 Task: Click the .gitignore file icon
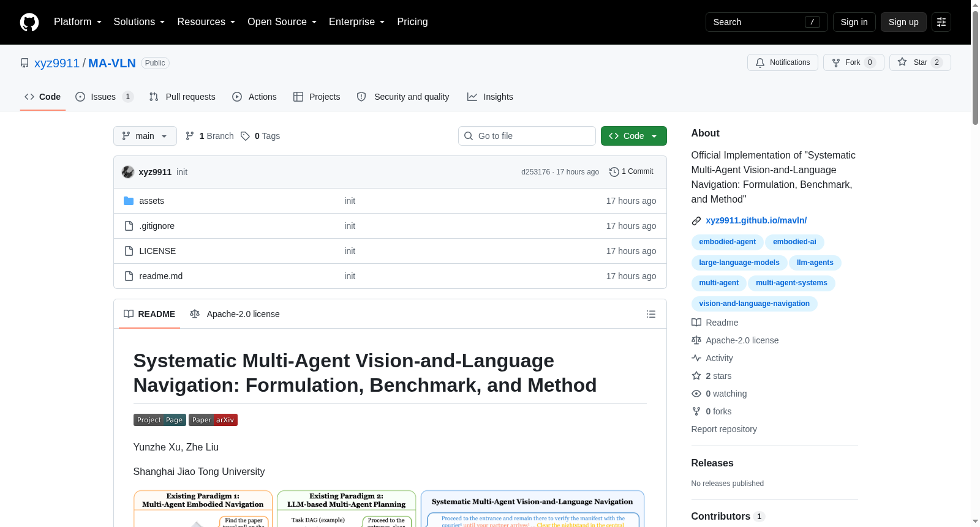[x=129, y=226]
